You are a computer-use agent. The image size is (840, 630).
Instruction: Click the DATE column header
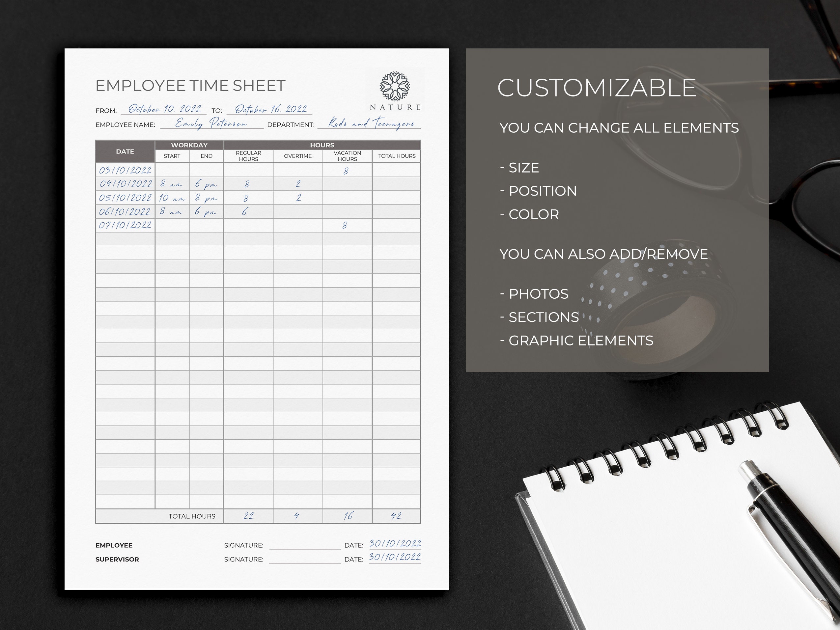[x=125, y=151]
